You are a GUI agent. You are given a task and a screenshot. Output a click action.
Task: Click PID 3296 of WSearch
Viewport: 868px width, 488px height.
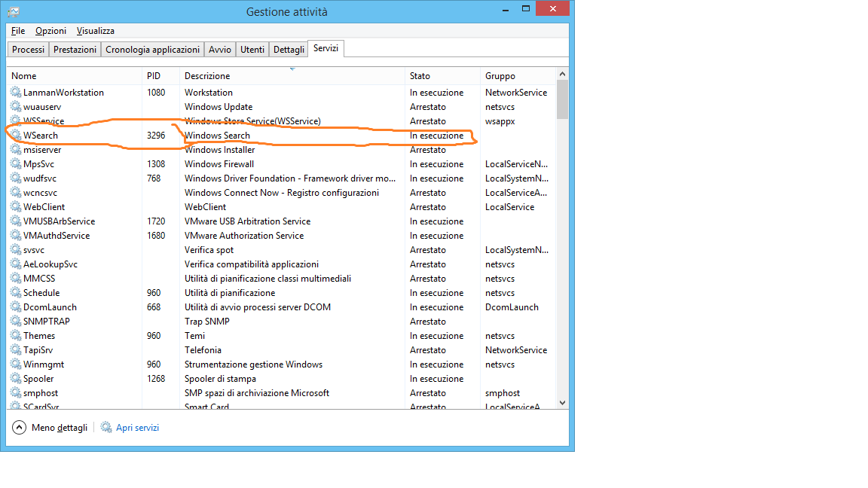(155, 135)
